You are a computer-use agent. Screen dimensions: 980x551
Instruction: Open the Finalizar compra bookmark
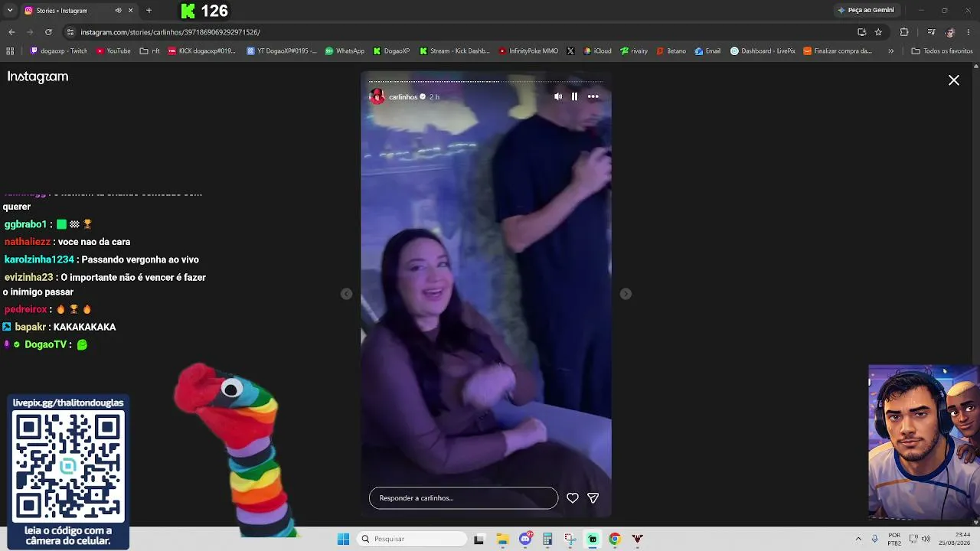pyautogui.click(x=838, y=51)
